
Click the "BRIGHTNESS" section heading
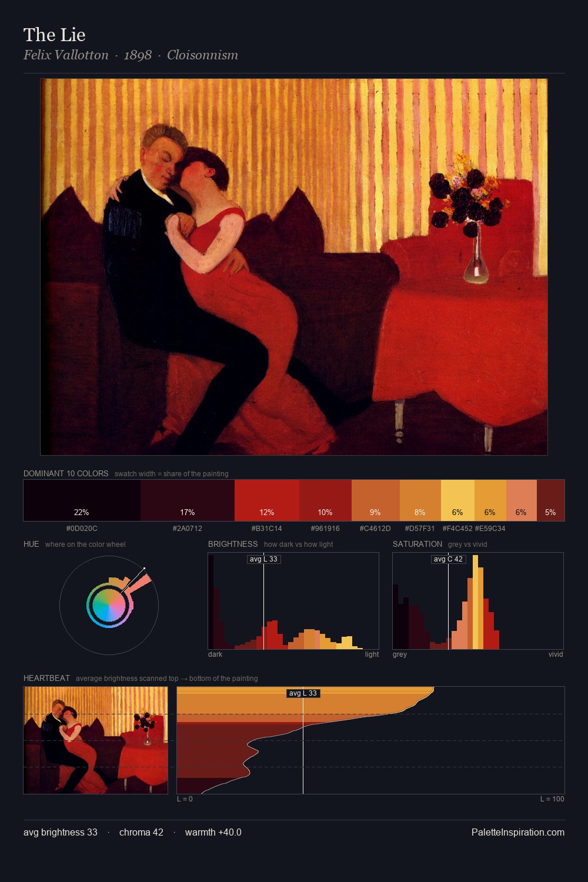[x=233, y=544]
